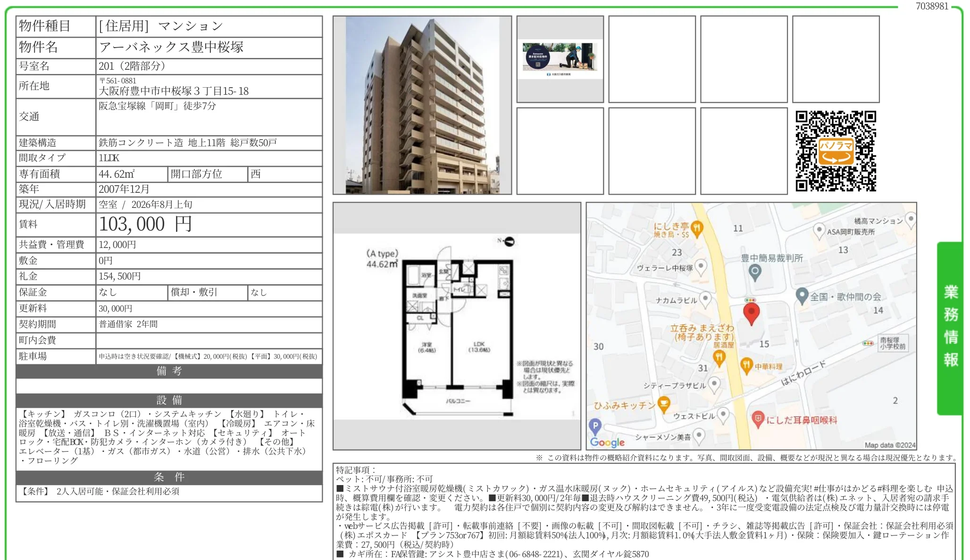Select contract period 普通借家 2年間

pos(128,324)
